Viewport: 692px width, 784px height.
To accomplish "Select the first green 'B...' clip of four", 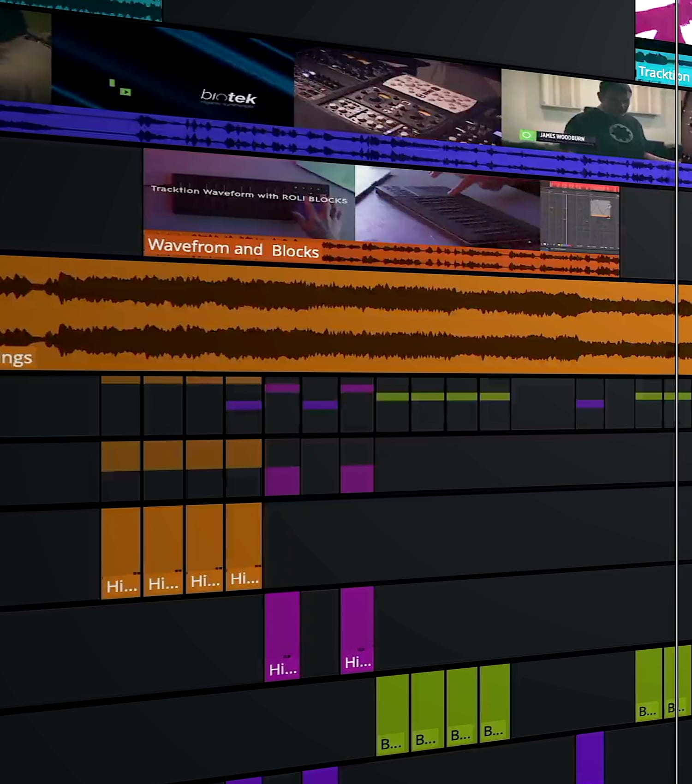I will pyautogui.click(x=393, y=716).
